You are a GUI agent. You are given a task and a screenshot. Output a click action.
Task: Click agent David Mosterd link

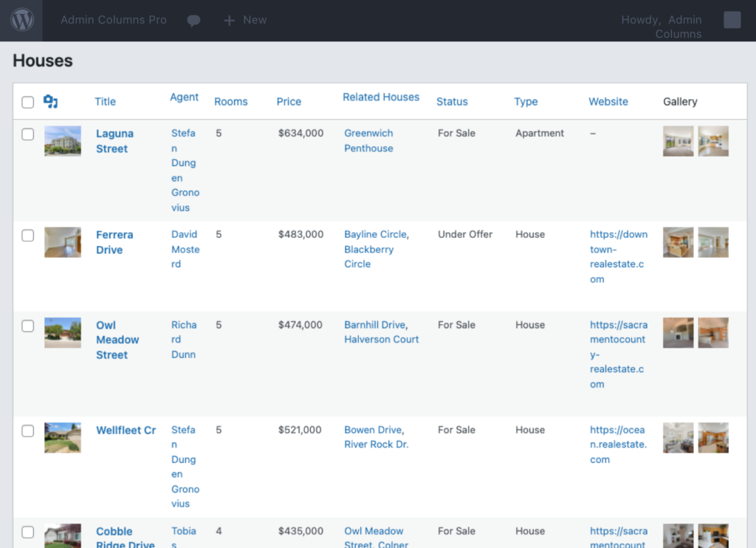tap(185, 249)
